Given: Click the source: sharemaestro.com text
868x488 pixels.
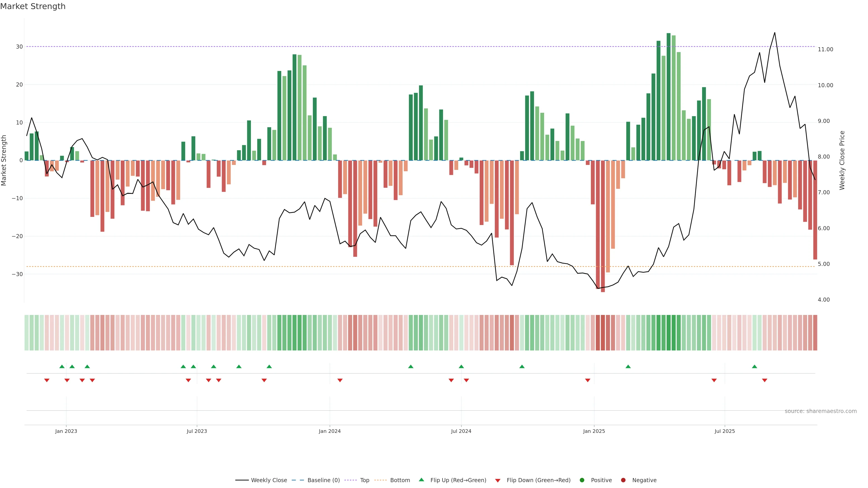Looking at the screenshot, I should (821, 411).
